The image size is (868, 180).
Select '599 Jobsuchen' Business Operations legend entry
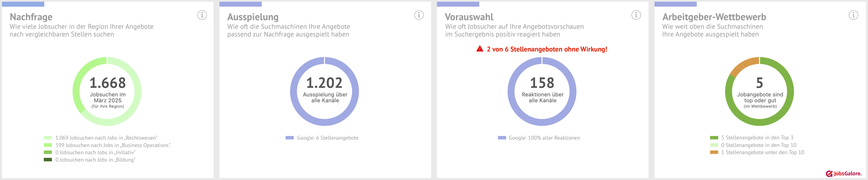click(x=113, y=145)
